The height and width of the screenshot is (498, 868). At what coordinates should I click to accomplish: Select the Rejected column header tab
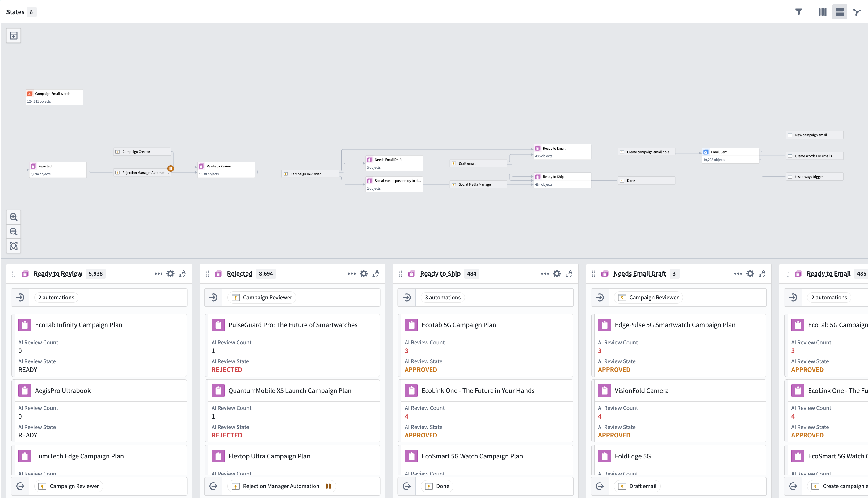pos(239,274)
